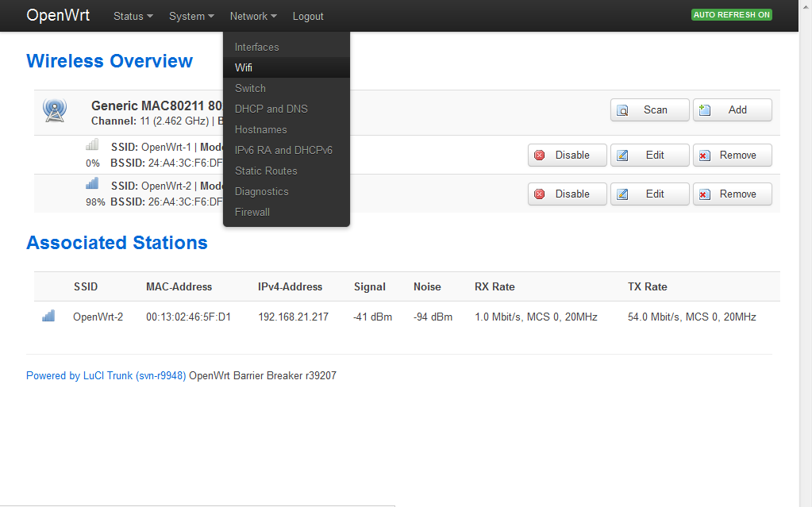The image size is (812, 507).
Task: Click the TX Rate column header
Action: [648, 287]
